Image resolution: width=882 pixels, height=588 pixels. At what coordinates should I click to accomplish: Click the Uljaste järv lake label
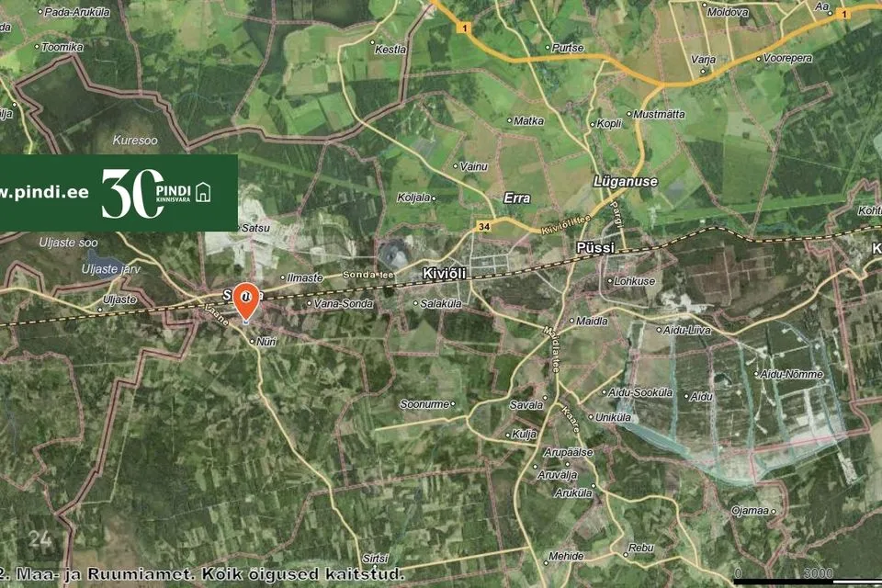111,269
